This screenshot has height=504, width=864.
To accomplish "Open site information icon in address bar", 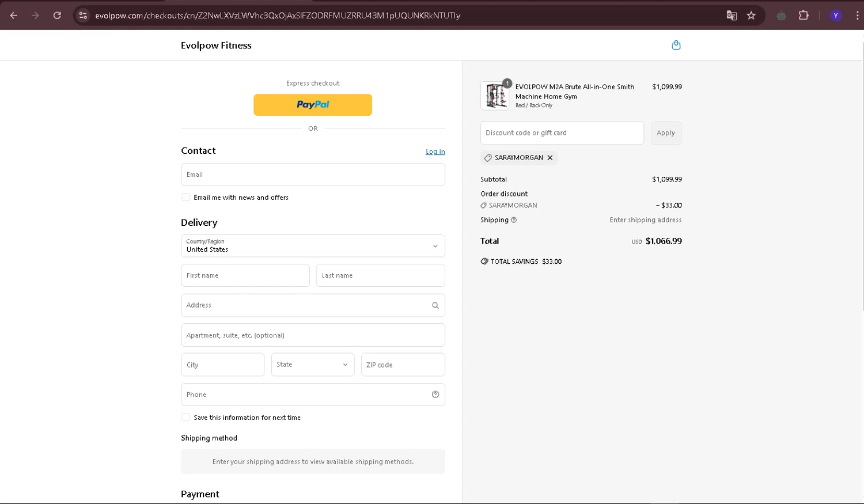I will click(x=83, y=16).
